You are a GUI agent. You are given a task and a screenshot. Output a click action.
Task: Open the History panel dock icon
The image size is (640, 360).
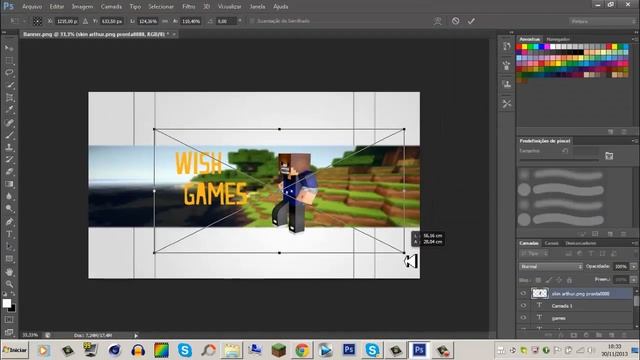click(x=507, y=46)
